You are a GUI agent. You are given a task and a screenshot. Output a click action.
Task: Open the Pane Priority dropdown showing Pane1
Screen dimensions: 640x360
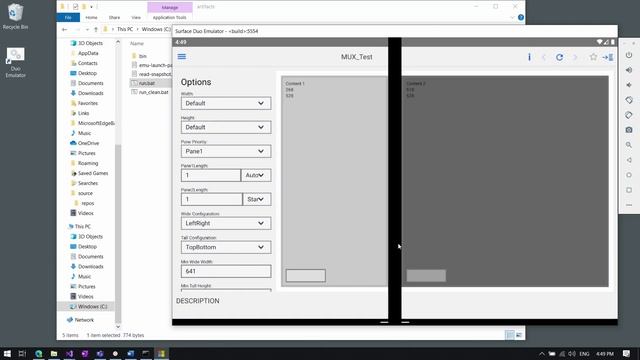(226, 151)
